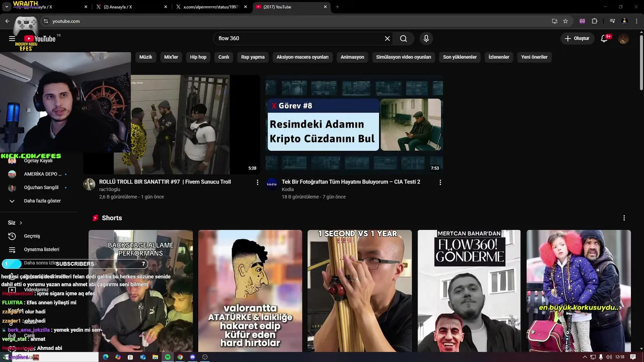
Task: Clear the 'flow 360' search text
Action: (387, 39)
